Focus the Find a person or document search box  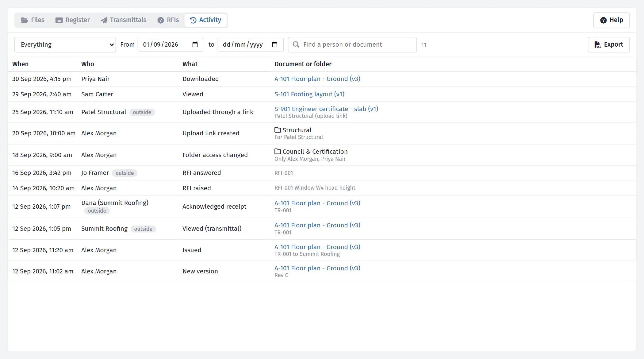pos(352,44)
